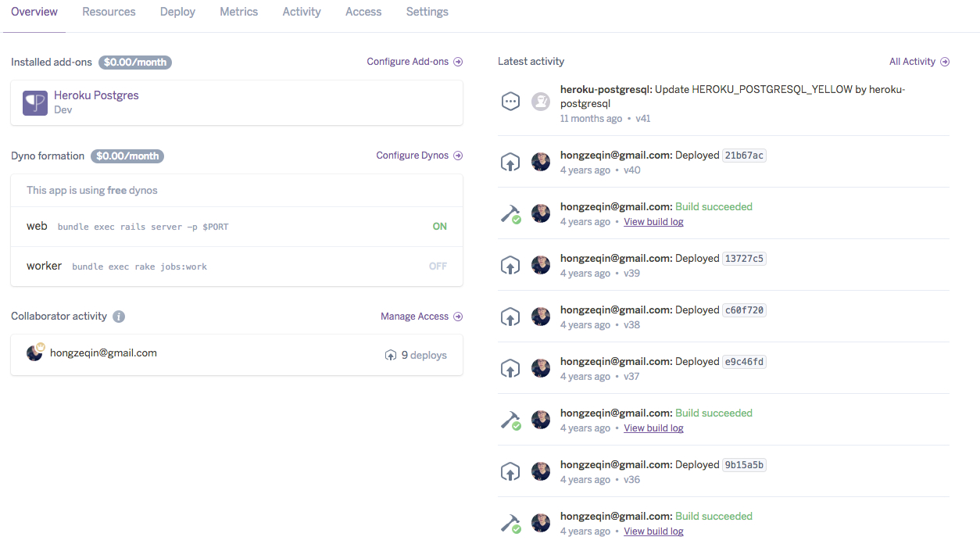This screenshot has height=544, width=980.
Task: Click the hammer build icon above v39
Action: pyautogui.click(x=510, y=214)
